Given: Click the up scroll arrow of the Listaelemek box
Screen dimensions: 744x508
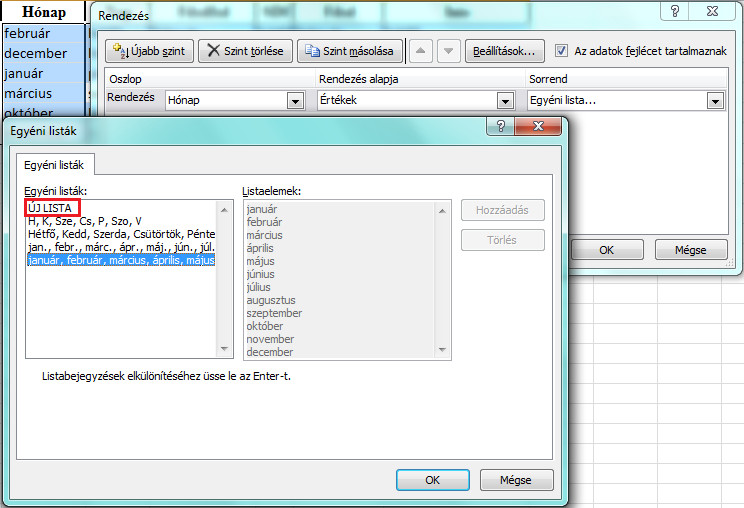Looking at the screenshot, I should [442, 211].
